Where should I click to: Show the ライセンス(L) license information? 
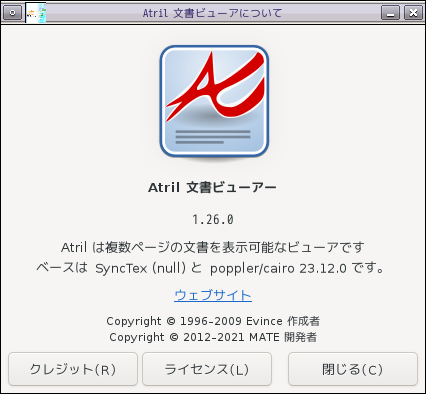tap(207, 369)
